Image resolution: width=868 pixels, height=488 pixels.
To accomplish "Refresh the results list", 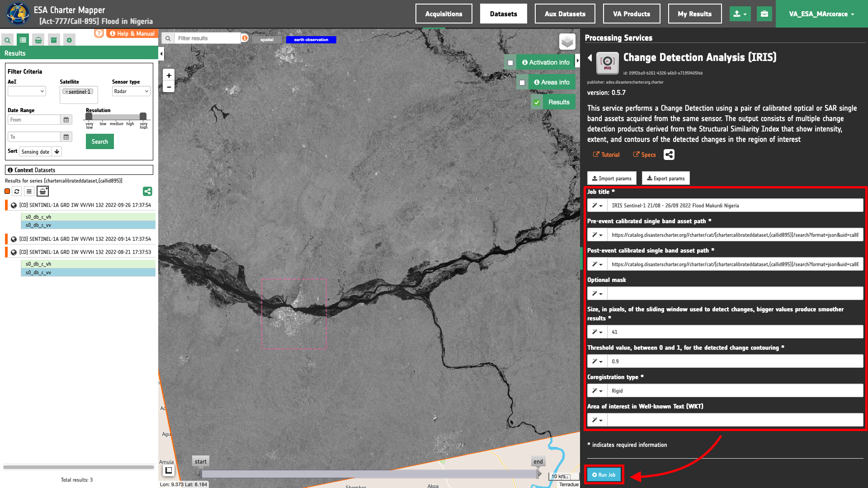I will pos(17,192).
